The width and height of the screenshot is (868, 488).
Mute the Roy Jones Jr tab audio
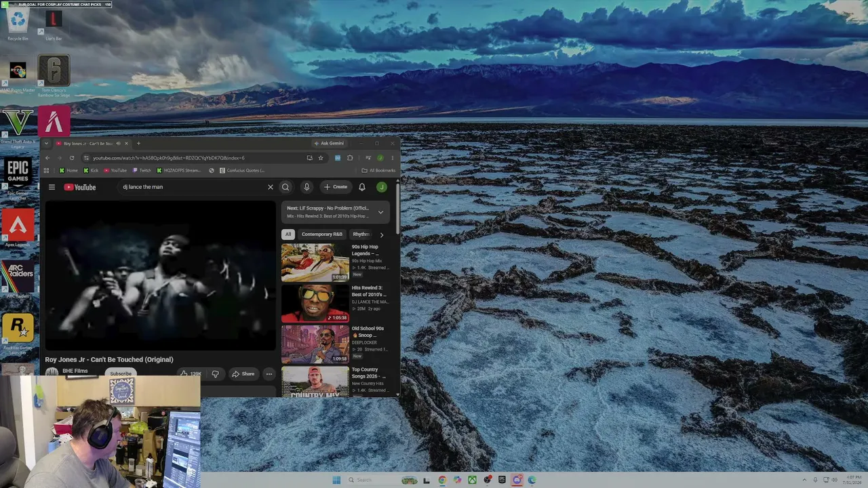118,144
